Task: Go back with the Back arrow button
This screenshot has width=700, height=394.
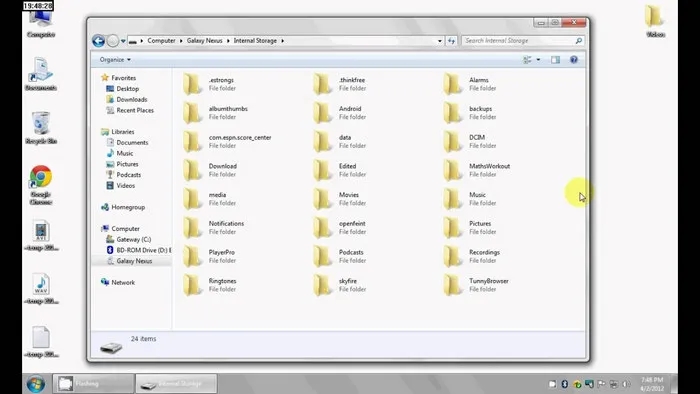Action: pos(98,41)
